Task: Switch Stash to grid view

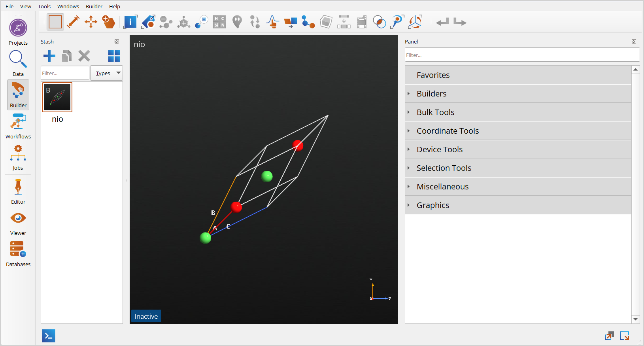Action: pyautogui.click(x=114, y=56)
